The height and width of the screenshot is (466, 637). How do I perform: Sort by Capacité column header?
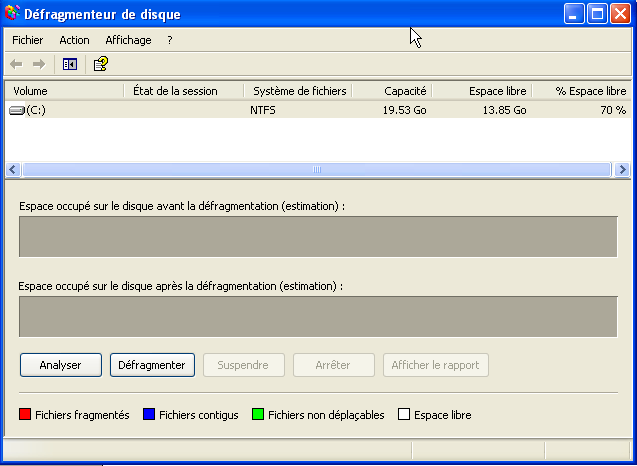pyautogui.click(x=392, y=91)
